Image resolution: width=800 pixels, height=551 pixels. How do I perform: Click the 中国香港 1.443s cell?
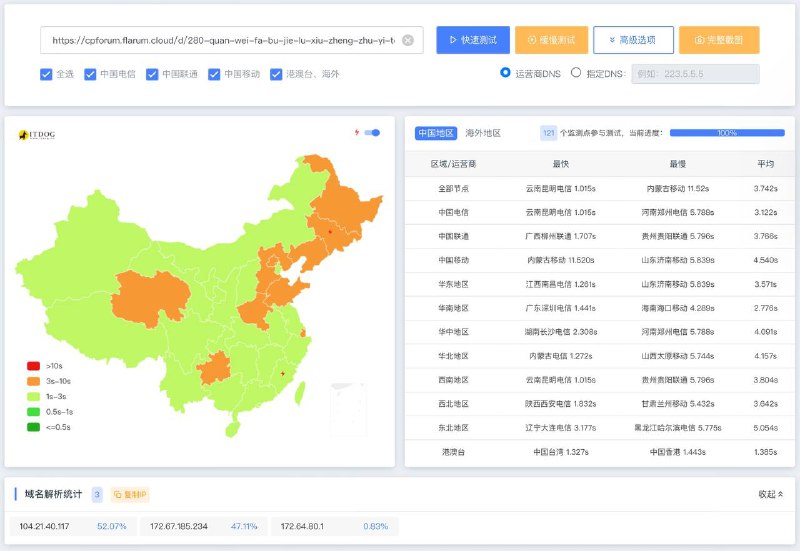(678, 452)
